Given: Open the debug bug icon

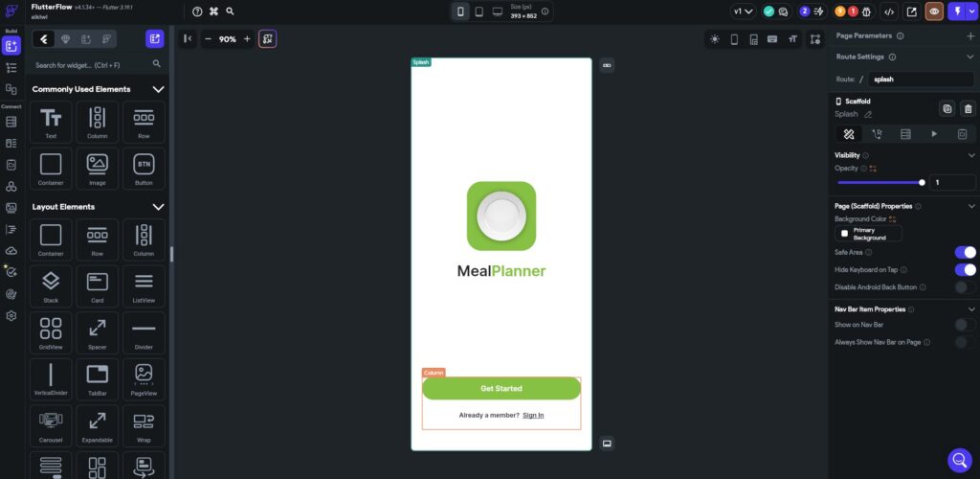Looking at the screenshot, I should (866, 11).
